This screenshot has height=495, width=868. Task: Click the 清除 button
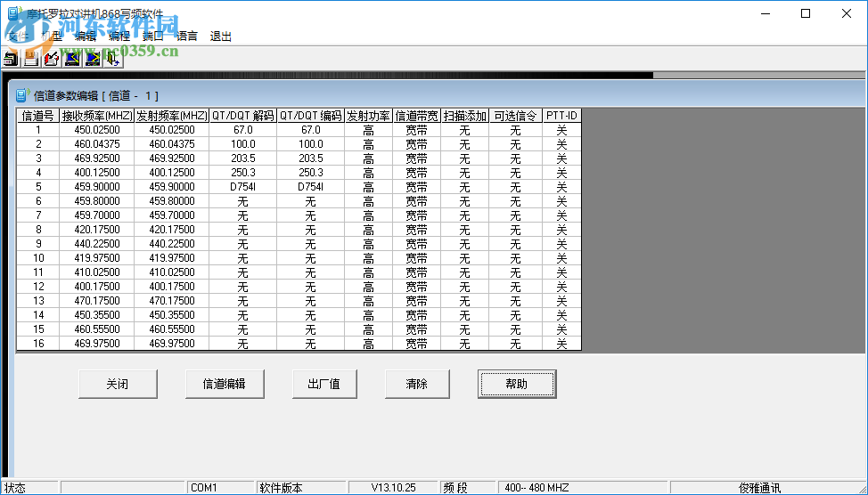click(417, 384)
